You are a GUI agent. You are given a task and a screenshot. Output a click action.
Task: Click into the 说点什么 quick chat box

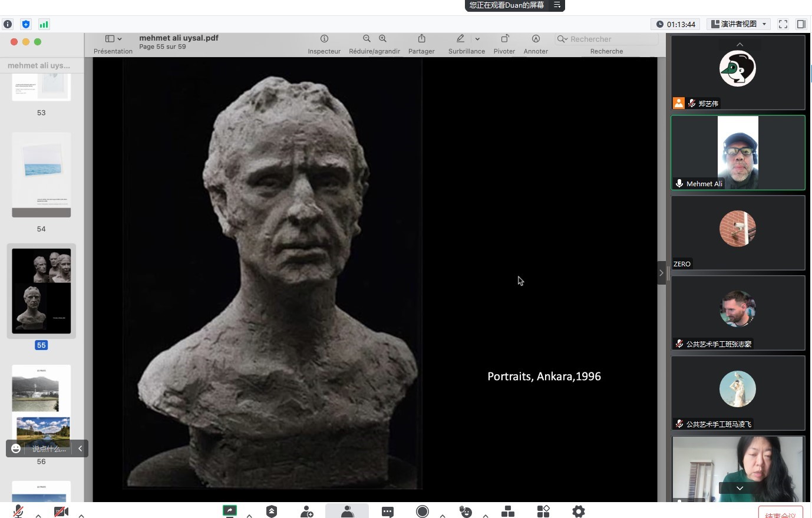[x=48, y=448]
